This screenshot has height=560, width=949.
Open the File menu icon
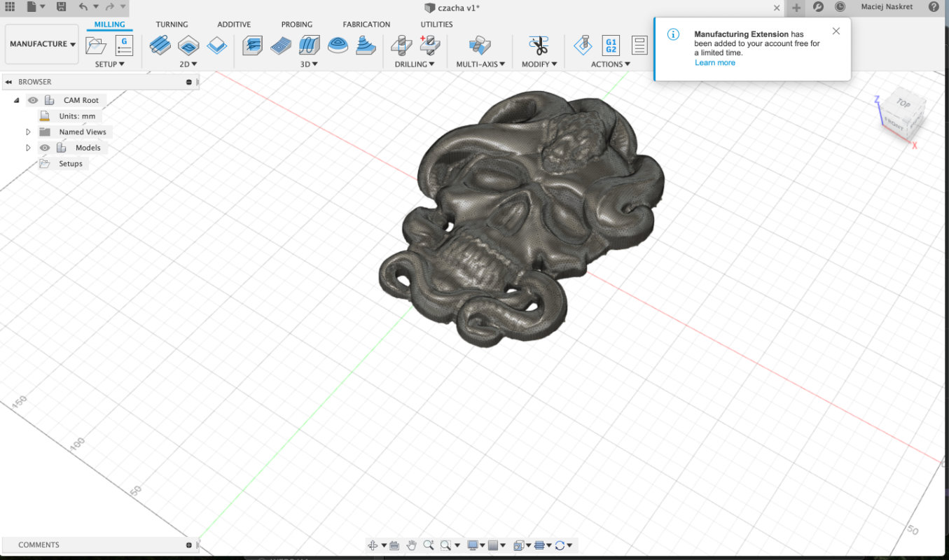click(x=32, y=7)
